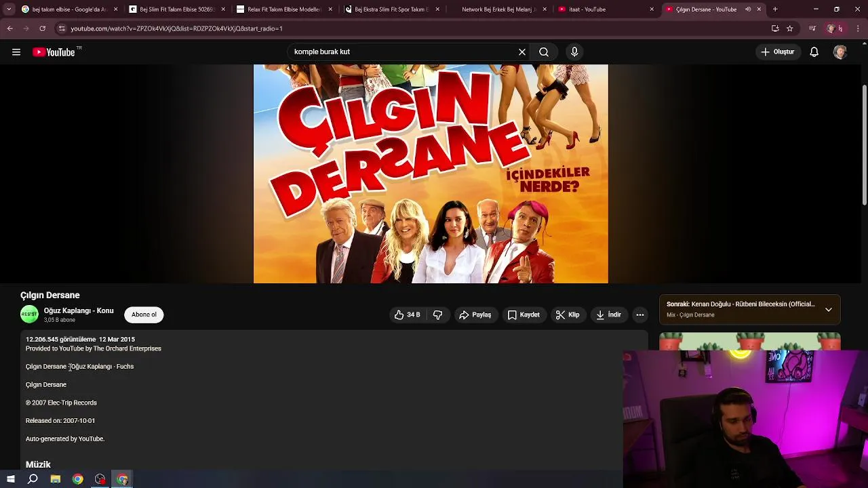Click the magnifier search button
The image size is (868, 488).
(544, 52)
